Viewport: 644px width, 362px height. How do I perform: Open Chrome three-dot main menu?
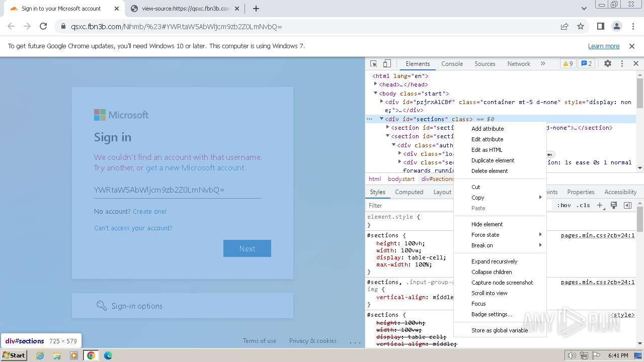coord(632,27)
